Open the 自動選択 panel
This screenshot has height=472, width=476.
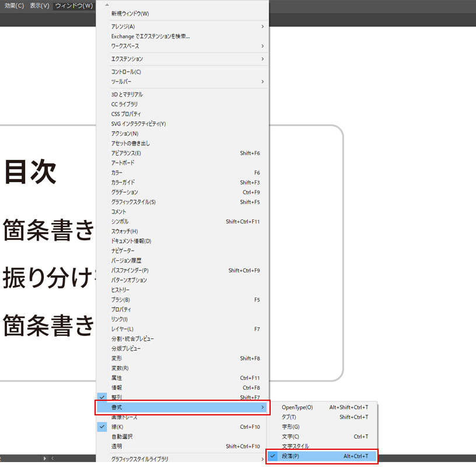coord(182,436)
